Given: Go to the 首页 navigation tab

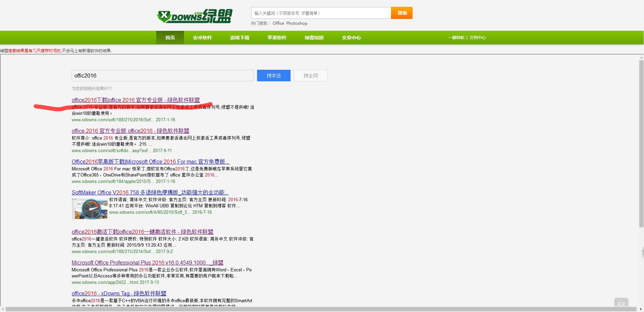Looking at the screenshot, I should point(170,38).
